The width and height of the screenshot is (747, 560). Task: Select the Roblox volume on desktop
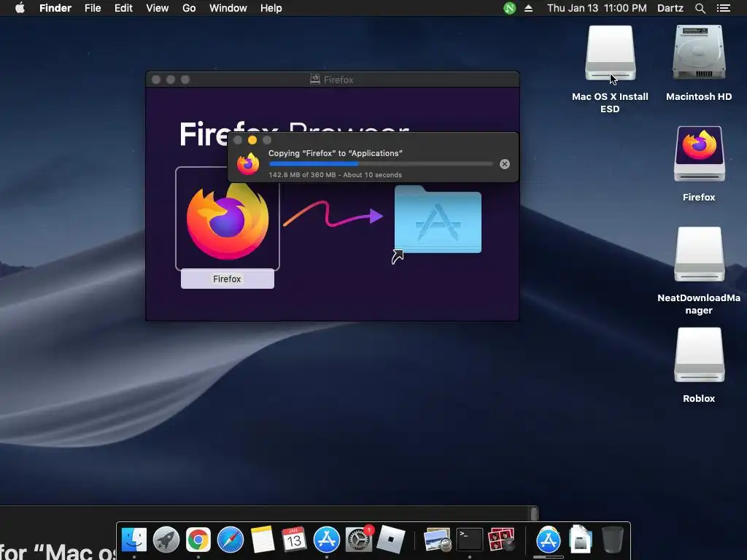point(699,355)
